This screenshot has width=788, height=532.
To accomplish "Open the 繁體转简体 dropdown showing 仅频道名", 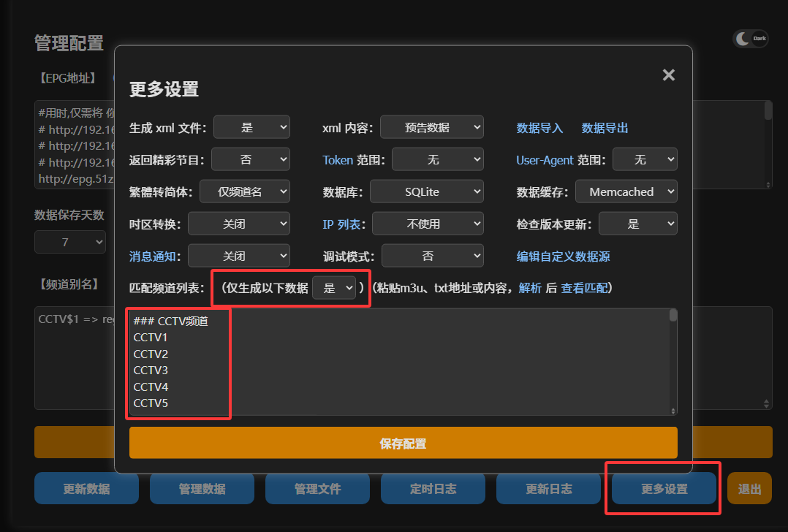I will tap(245, 191).
